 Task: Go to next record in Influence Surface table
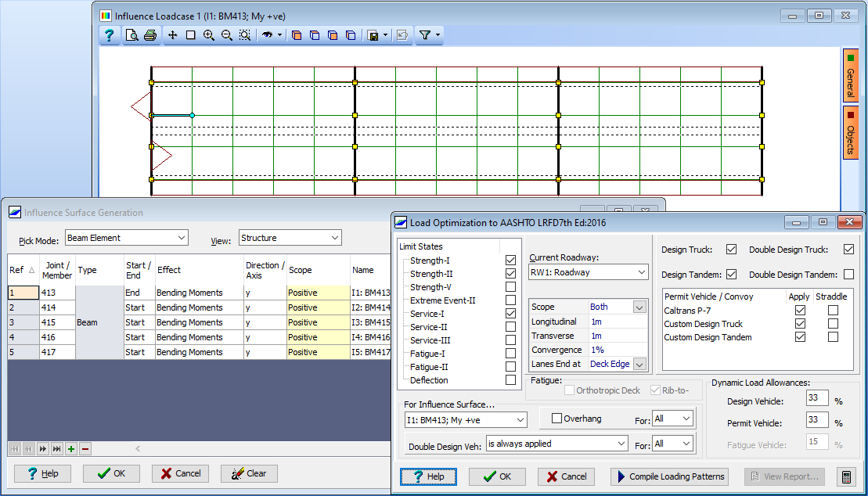[x=42, y=449]
